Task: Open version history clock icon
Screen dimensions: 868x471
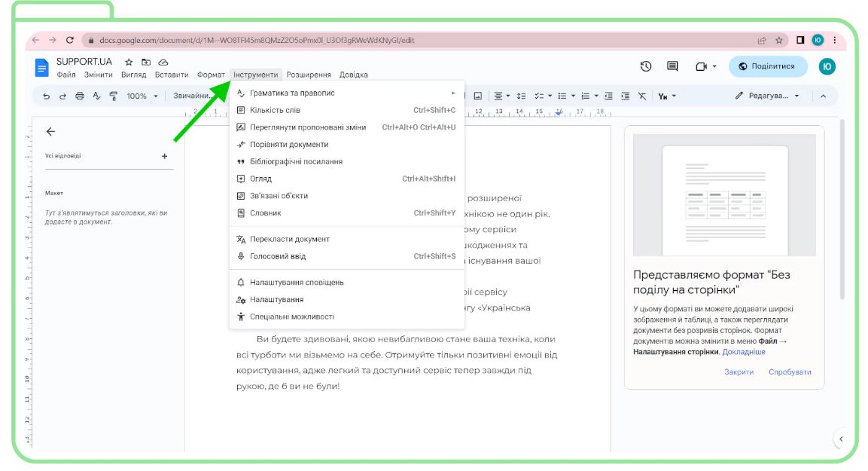Action: (x=646, y=66)
